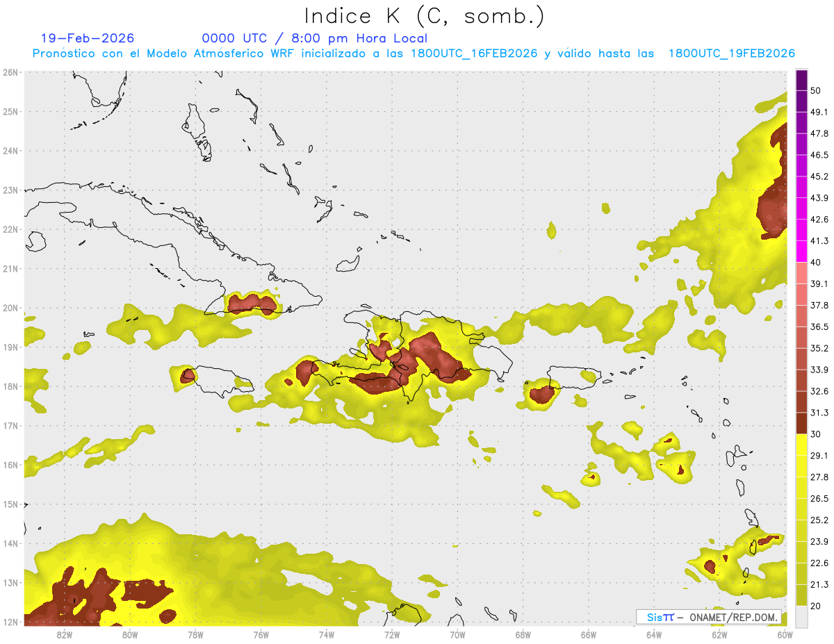Click the colorbar label '49.1'
Image resolution: width=834 pixels, height=644 pixels.
pyautogui.click(x=819, y=112)
